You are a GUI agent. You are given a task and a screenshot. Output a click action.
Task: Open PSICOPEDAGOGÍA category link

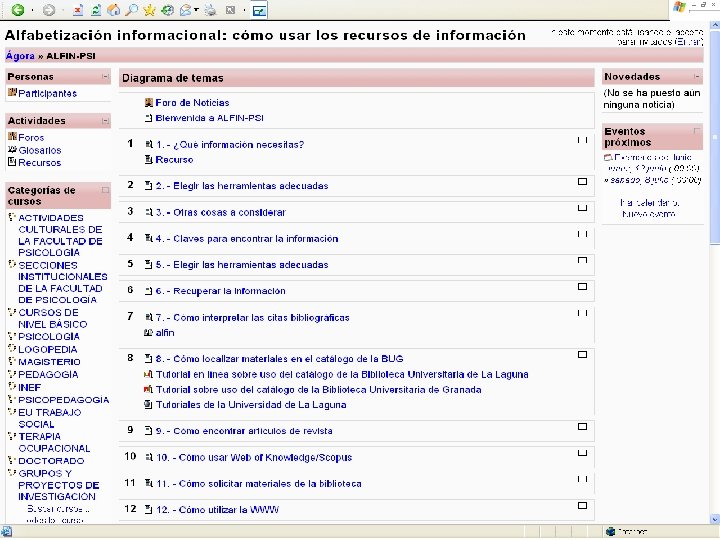coord(63,399)
